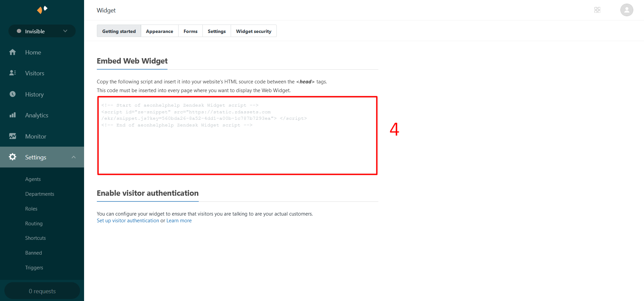The height and width of the screenshot is (301, 644).
Task: Click the Home house icon
Action: click(12, 52)
